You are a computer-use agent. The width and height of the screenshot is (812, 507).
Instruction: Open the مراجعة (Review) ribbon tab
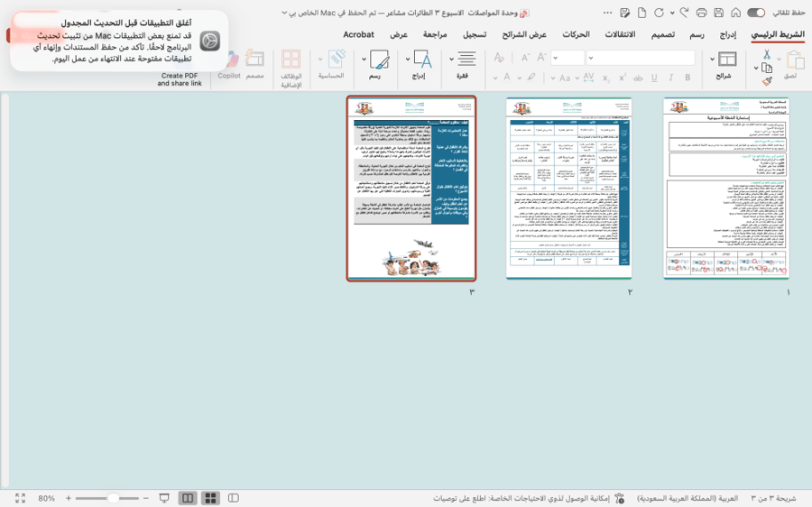435,34
